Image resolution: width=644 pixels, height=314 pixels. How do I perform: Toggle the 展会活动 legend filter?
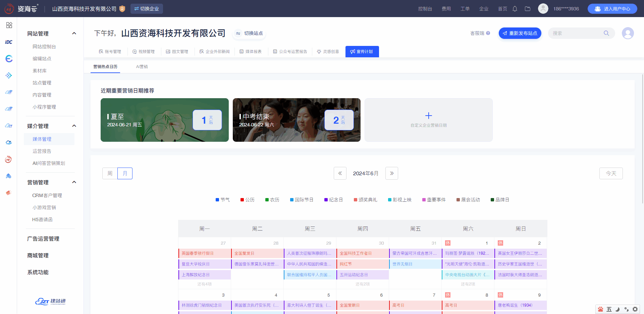tap(468, 200)
